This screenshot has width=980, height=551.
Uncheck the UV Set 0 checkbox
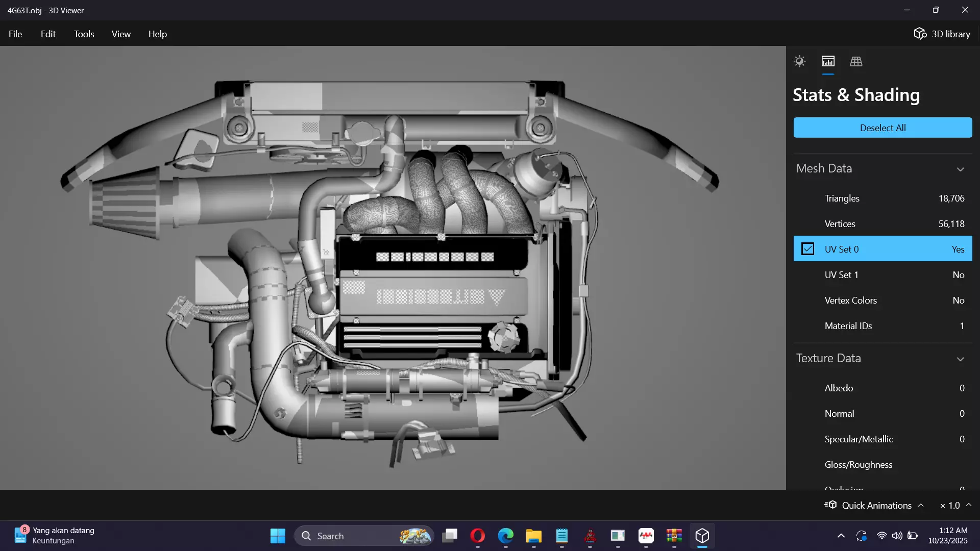pyautogui.click(x=807, y=249)
